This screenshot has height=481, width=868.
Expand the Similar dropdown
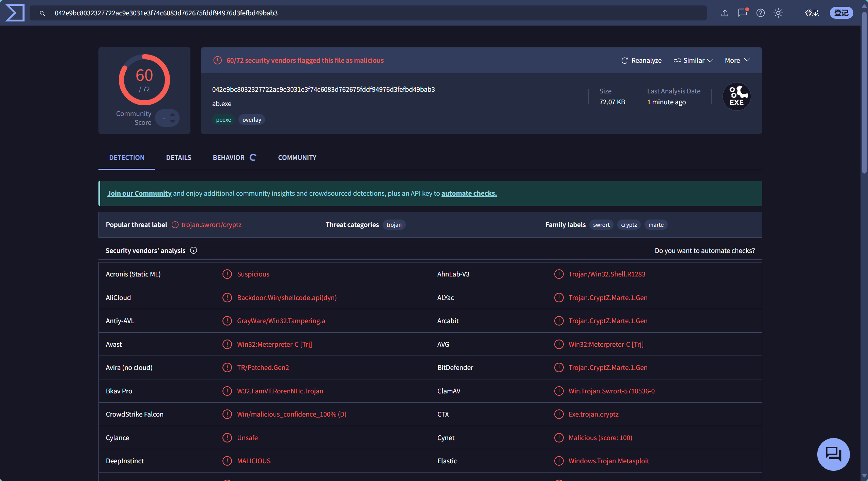693,60
